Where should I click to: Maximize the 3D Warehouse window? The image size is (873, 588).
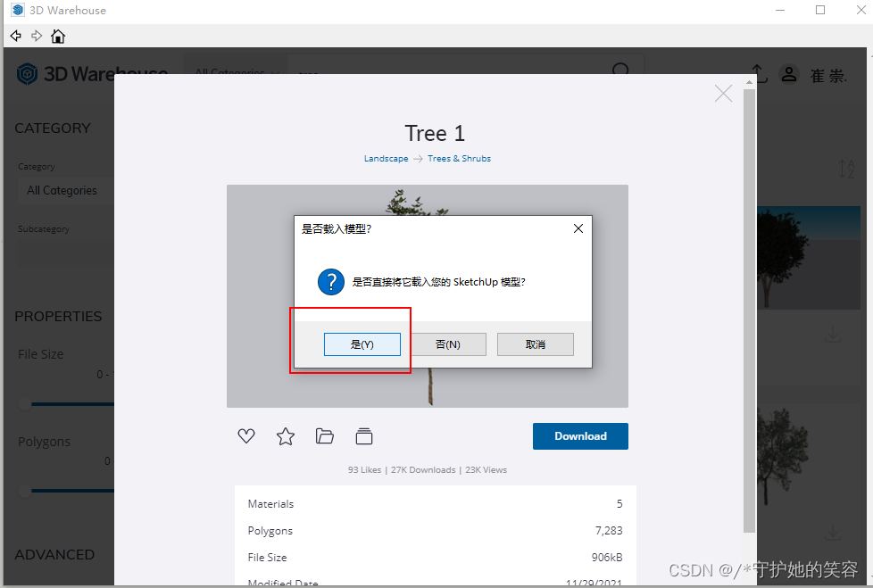pos(820,10)
